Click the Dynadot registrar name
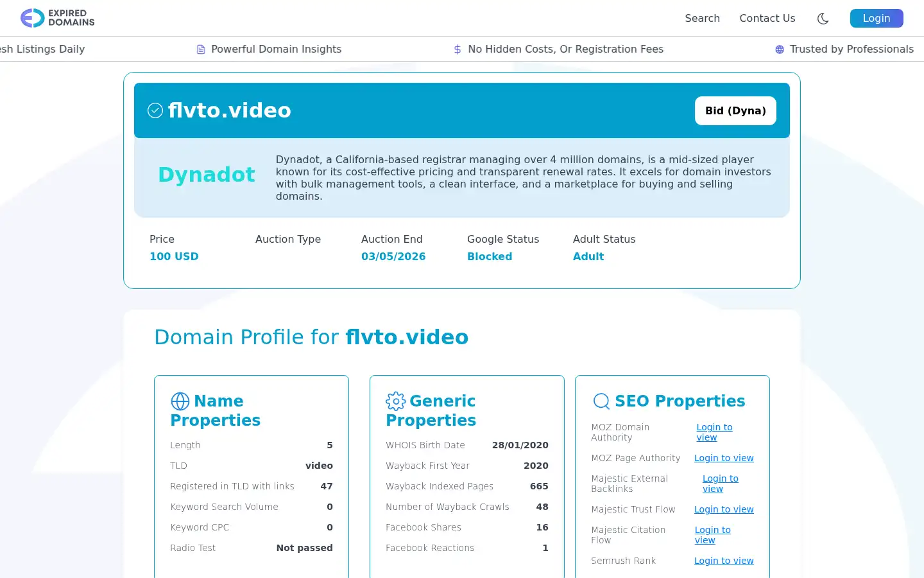Screen dimensions: 924x578 click(x=207, y=175)
